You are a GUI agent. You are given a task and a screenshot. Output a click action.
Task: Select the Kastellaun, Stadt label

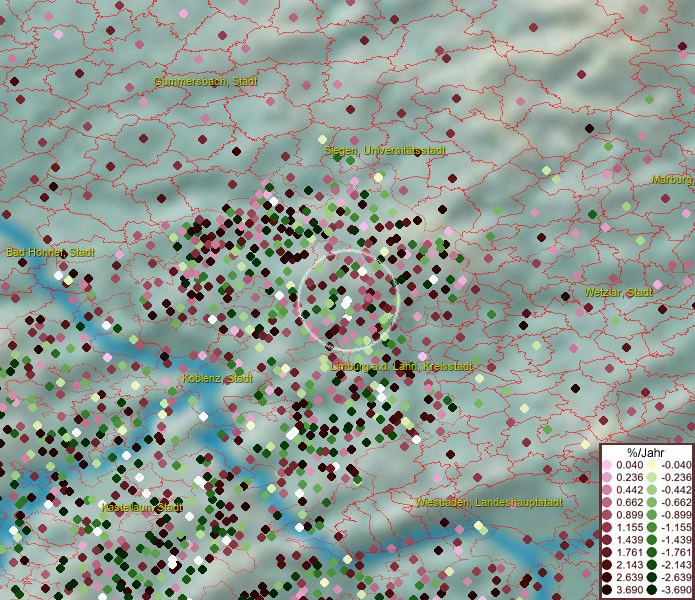pos(142,507)
